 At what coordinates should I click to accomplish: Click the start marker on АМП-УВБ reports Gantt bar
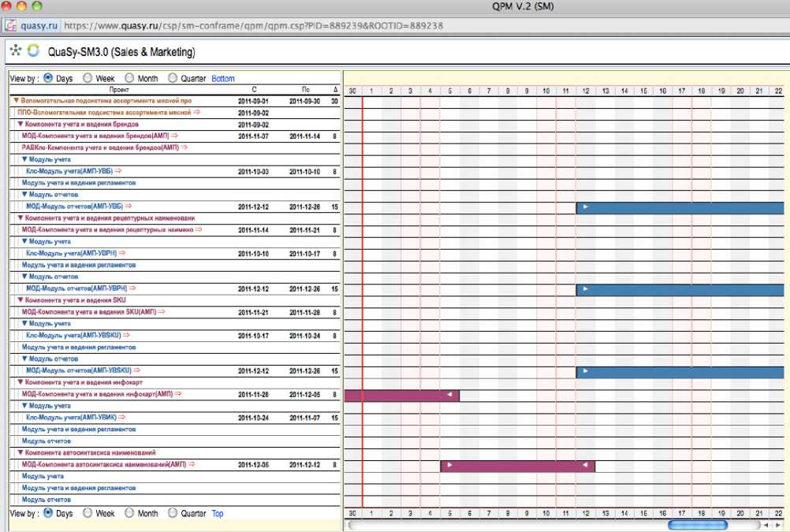(x=586, y=206)
